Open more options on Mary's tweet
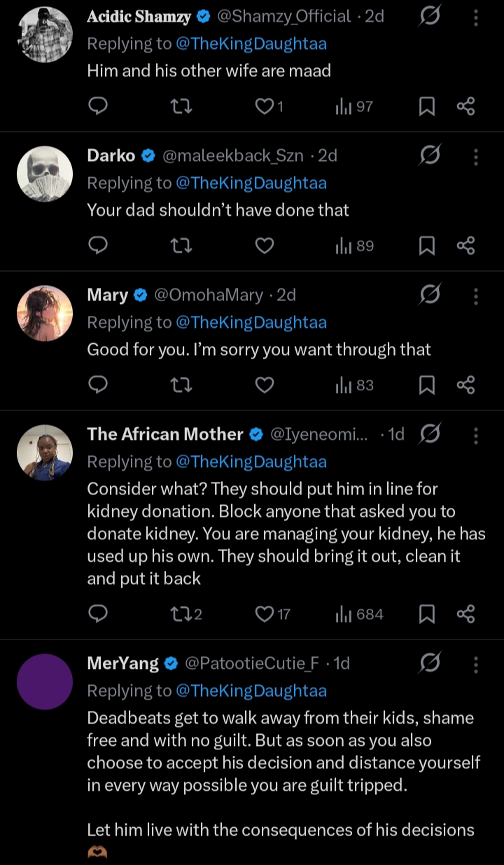Screen dimensions: 504x865 point(476,296)
